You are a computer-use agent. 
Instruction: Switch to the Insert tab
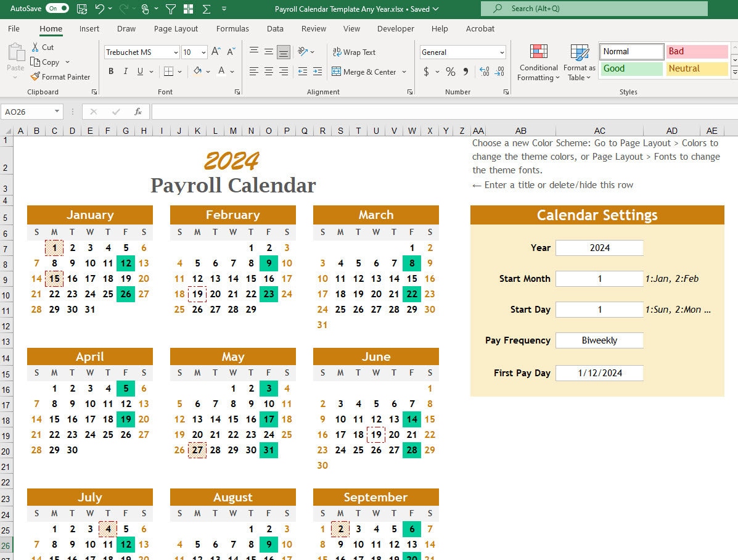[x=89, y=29]
